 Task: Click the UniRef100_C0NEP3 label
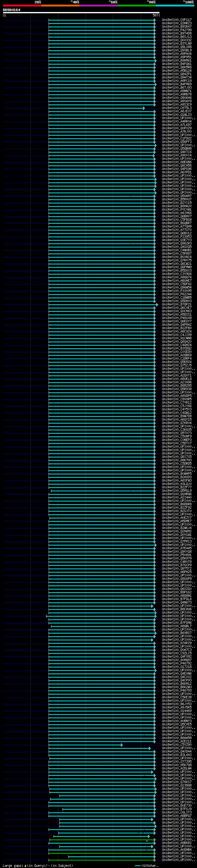(177, 440)
